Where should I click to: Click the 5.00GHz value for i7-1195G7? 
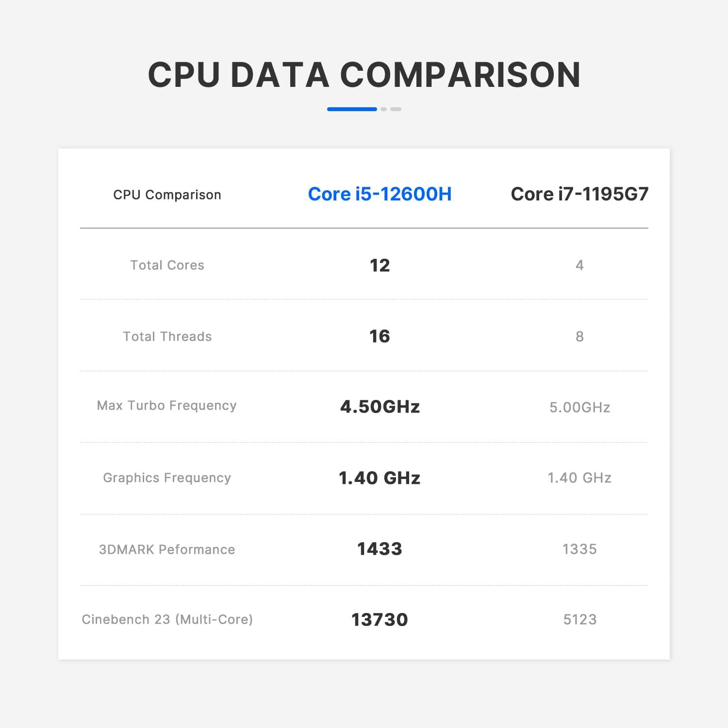point(579,407)
